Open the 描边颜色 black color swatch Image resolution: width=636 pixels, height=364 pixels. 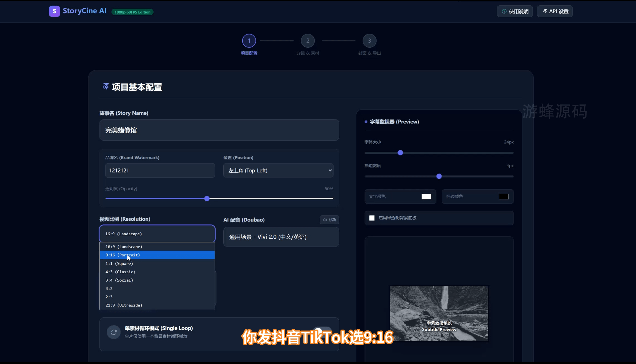coord(504,197)
